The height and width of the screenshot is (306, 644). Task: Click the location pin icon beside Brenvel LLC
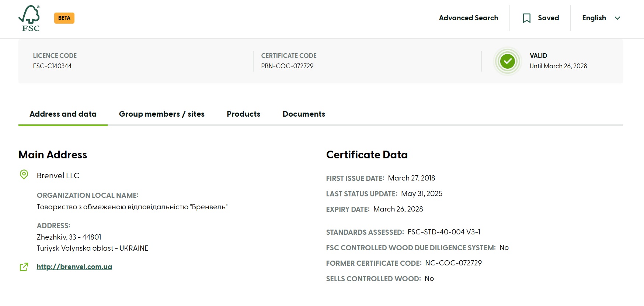pyautogui.click(x=24, y=175)
